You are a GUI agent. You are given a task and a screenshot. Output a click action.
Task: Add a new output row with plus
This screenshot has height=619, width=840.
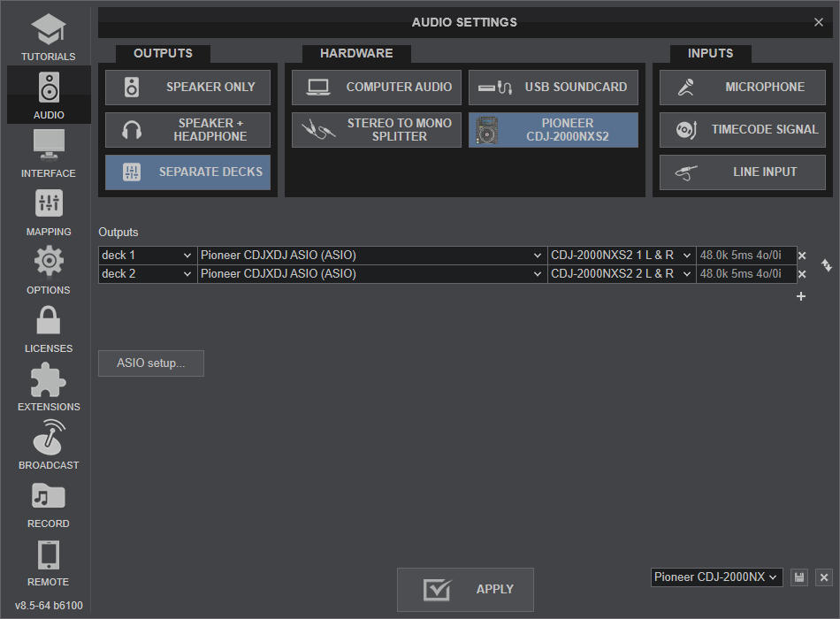(801, 296)
